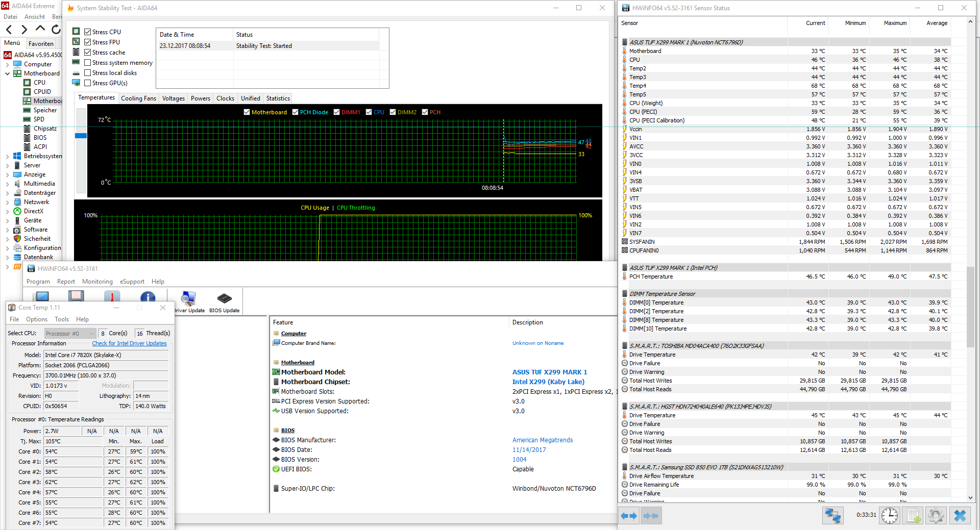Image resolution: width=980 pixels, height=530 pixels.
Task: Expand the Netzwerk tree node
Action: [x=8, y=202]
